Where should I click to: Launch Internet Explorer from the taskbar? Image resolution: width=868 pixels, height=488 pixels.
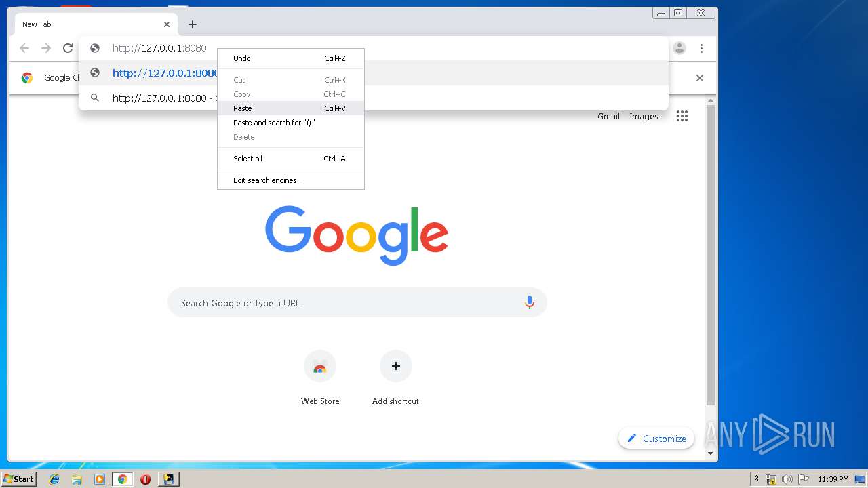pyautogui.click(x=54, y=479)
